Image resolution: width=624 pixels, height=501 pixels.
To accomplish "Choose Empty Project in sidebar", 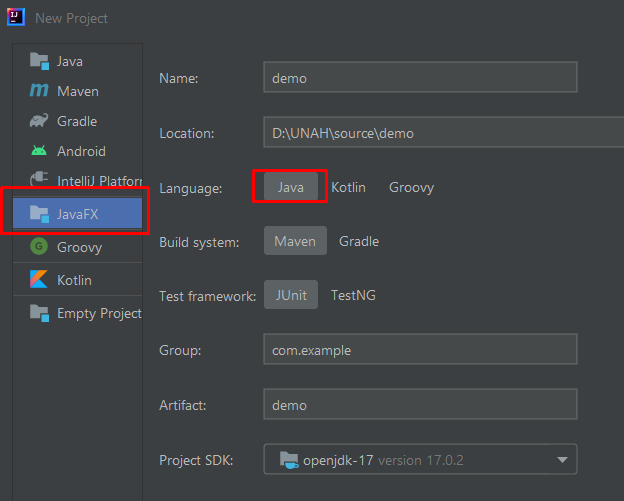I will pyautogui.click(x=78, y=313).
